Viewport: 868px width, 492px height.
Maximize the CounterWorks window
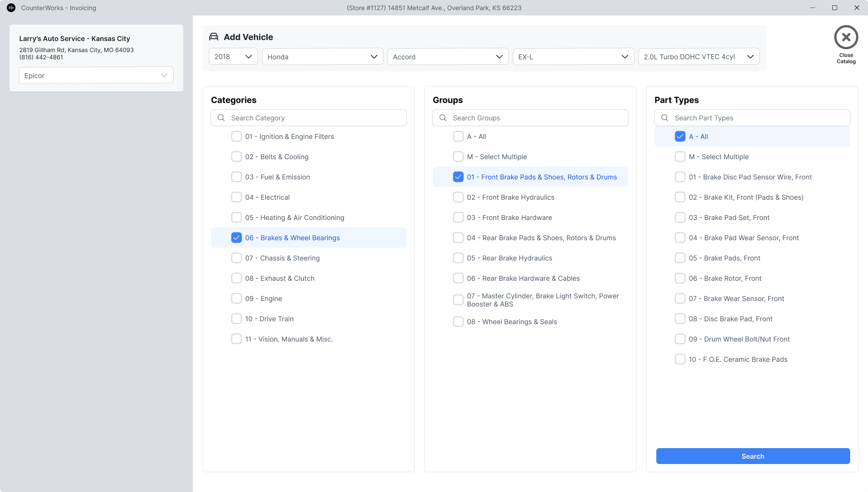[x=835, y=8]
